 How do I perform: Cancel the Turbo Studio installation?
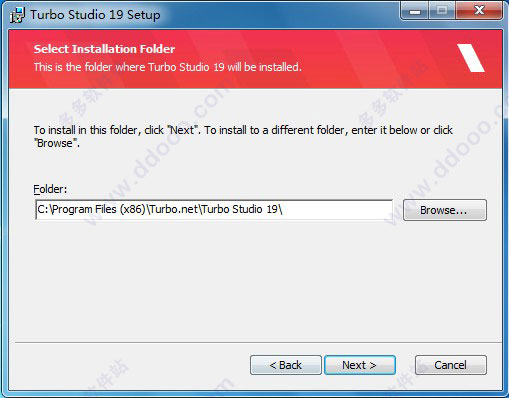click(450, 365)
